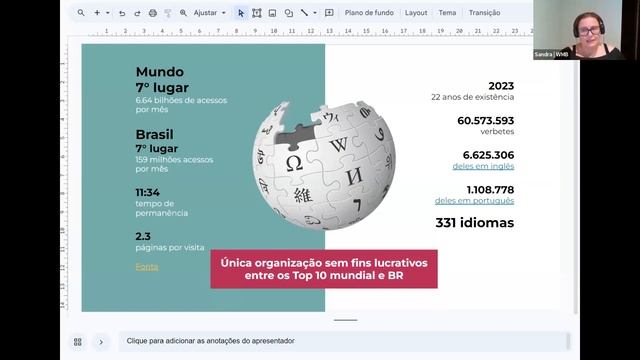Follow the 'deles em inglês' link
640x360 pixels.
[483, 166]
